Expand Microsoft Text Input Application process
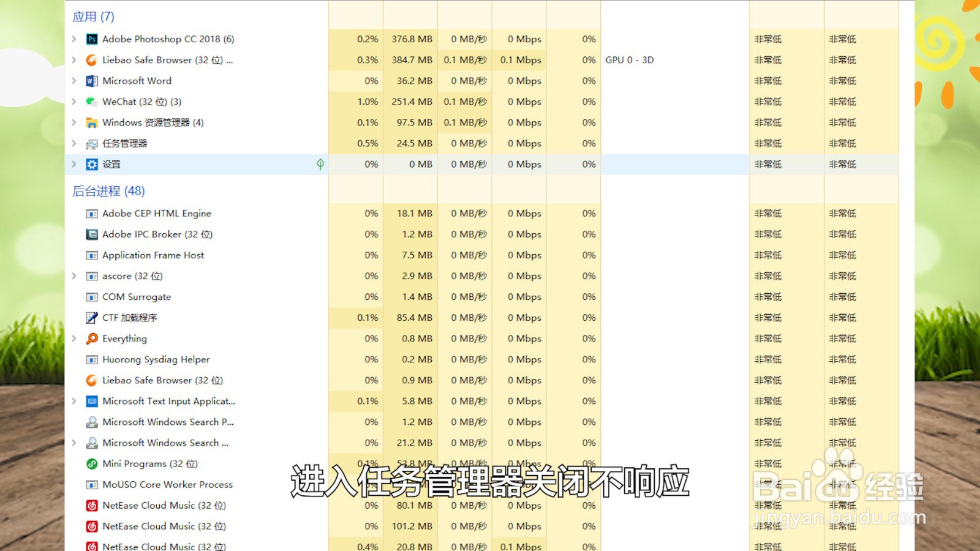980x551 pixels. (74, 401)
